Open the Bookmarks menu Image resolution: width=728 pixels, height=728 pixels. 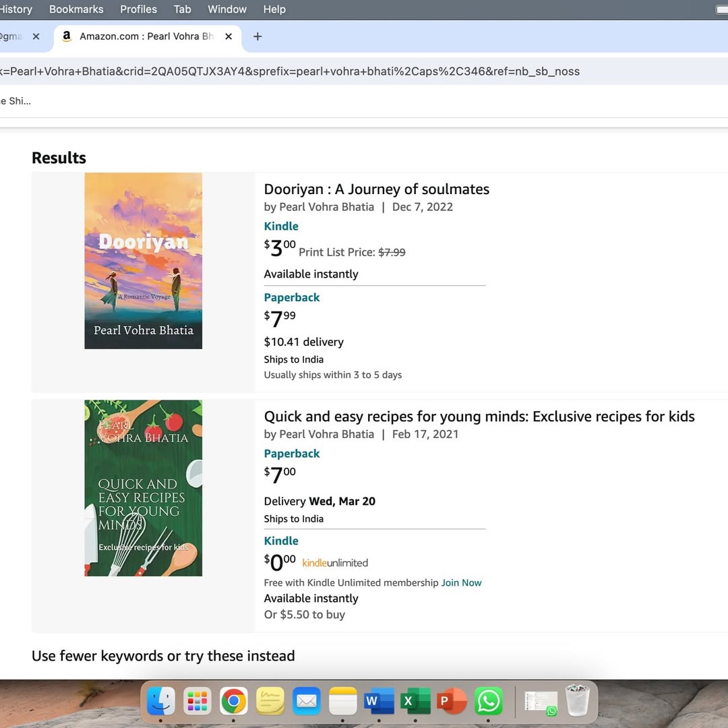pyautogui.click(x=76, y=9)
